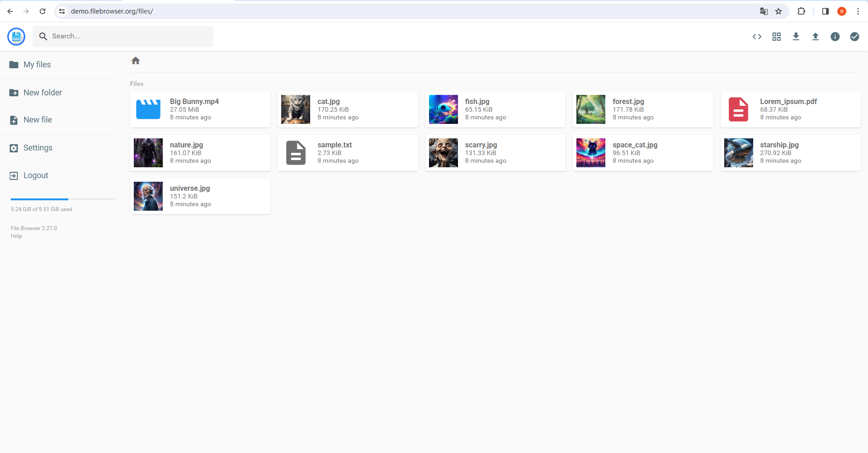Screen dimensions: 868x453
Task: Open the browser extensions menu
Action: pos(802,11)
